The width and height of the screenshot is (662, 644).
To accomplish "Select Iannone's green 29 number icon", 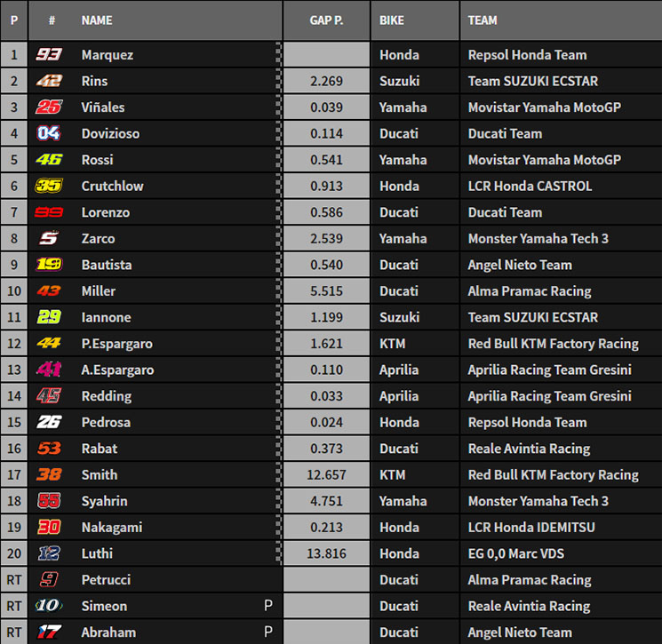I will pyautogui.click(x=49, y=317).
